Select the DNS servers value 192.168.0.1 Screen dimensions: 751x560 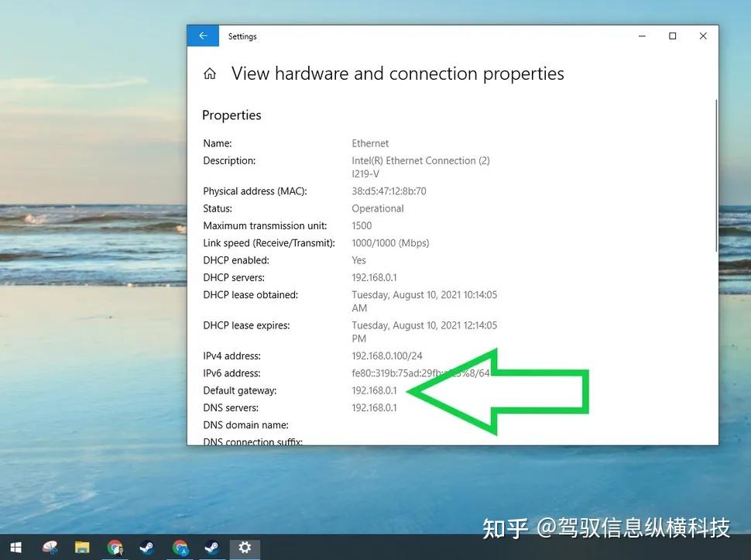374,407
